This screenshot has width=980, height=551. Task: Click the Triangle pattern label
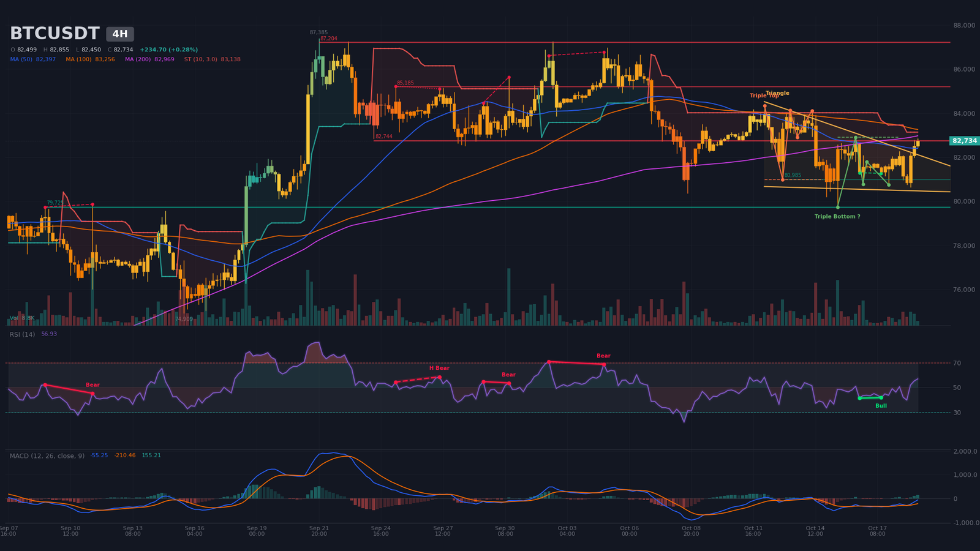tap(777, 93)
